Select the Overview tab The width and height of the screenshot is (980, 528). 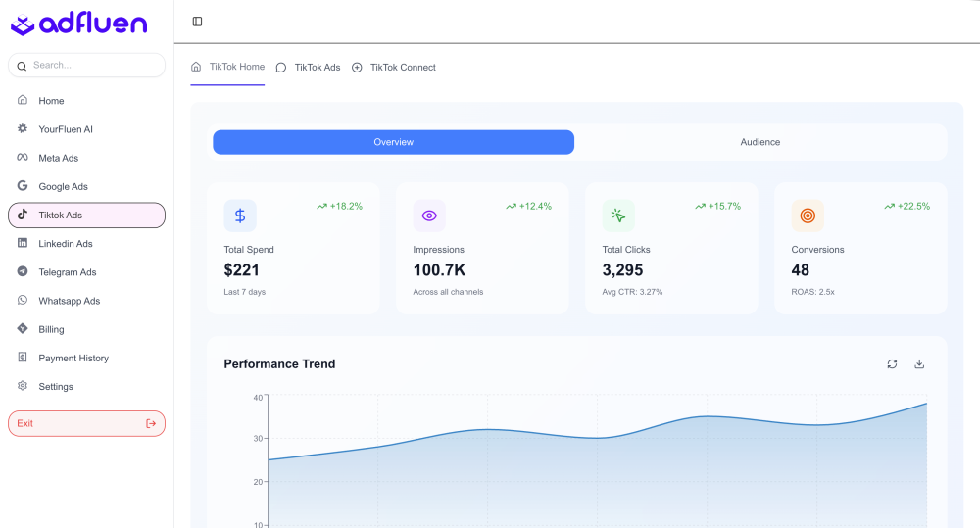tap(393, 142)
